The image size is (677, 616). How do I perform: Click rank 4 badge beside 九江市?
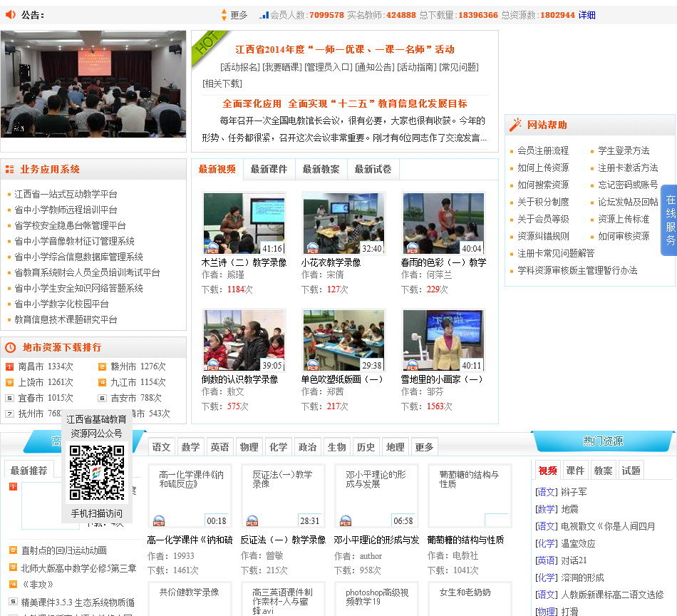coord(102,382)
